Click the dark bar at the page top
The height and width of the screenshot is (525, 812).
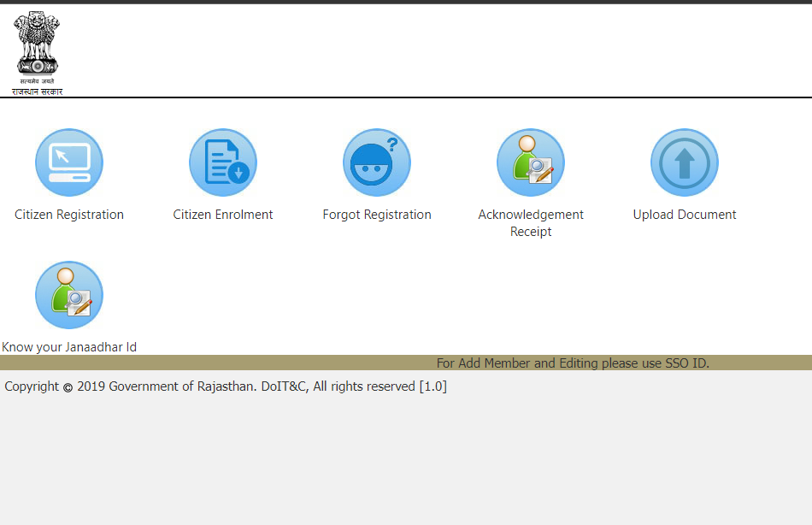click(x=406, y=2)
